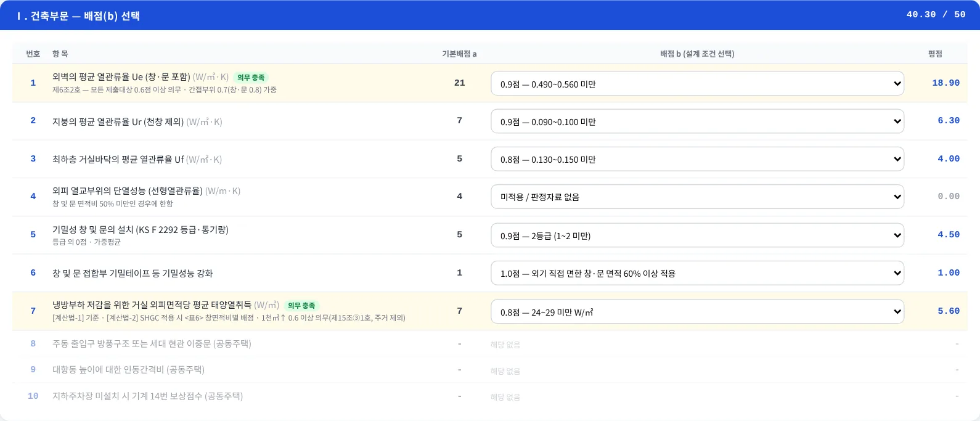Image resolution: width=980 pixels, height=421 pixels.
Task: Open the 거실바닥 Uf dropdown showing 0.130~0.150 미만
Action: coord(697,159)
